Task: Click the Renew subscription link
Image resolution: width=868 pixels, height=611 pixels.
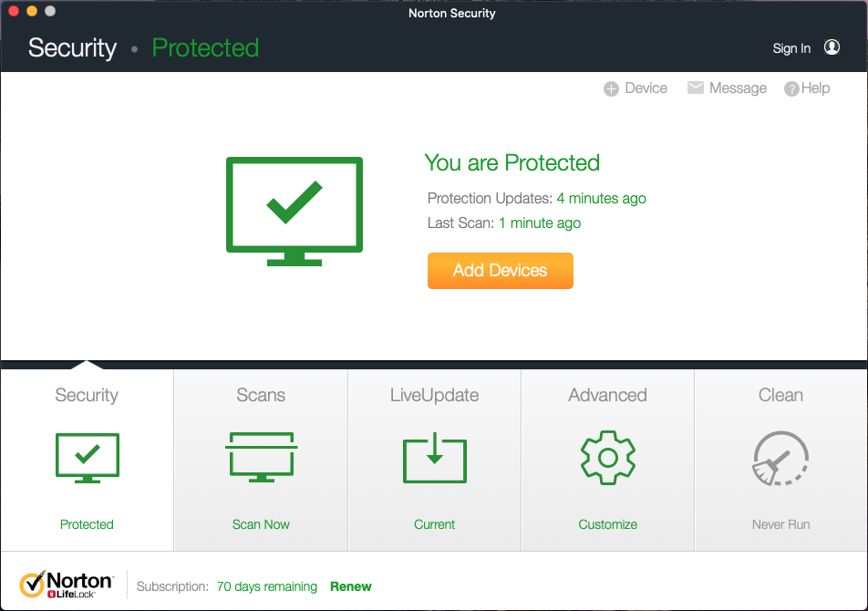Action: pos(351,586)
